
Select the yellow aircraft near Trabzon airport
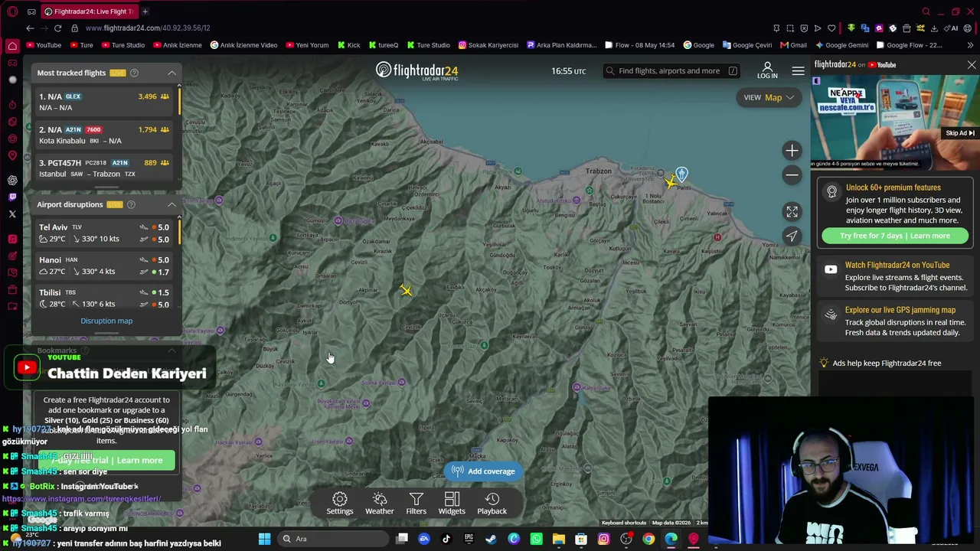671,182
